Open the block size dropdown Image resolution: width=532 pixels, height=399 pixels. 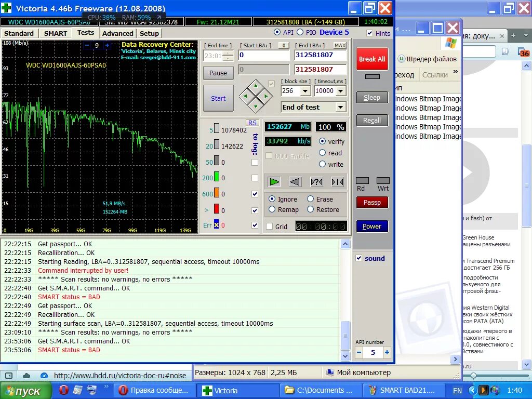305,91
